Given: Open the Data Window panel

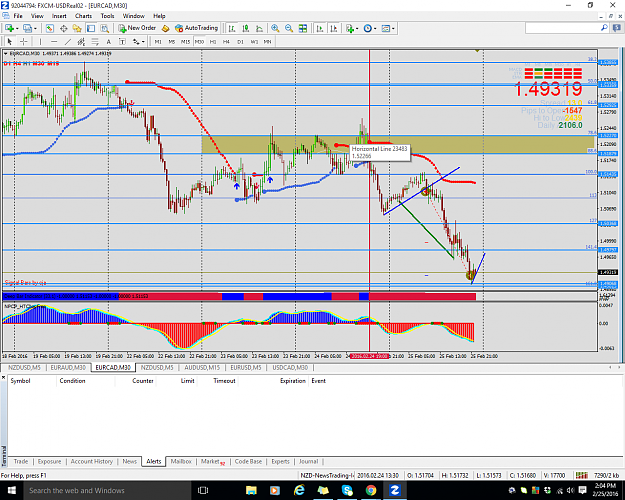Looking at the screenshot, I should 63,28.
